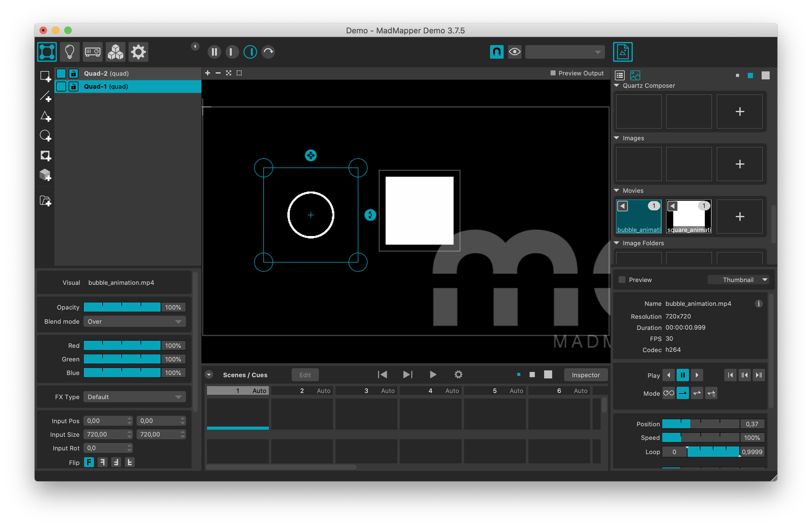
Task: Open the FX Type dropdown
Action: tap(134, 397)
